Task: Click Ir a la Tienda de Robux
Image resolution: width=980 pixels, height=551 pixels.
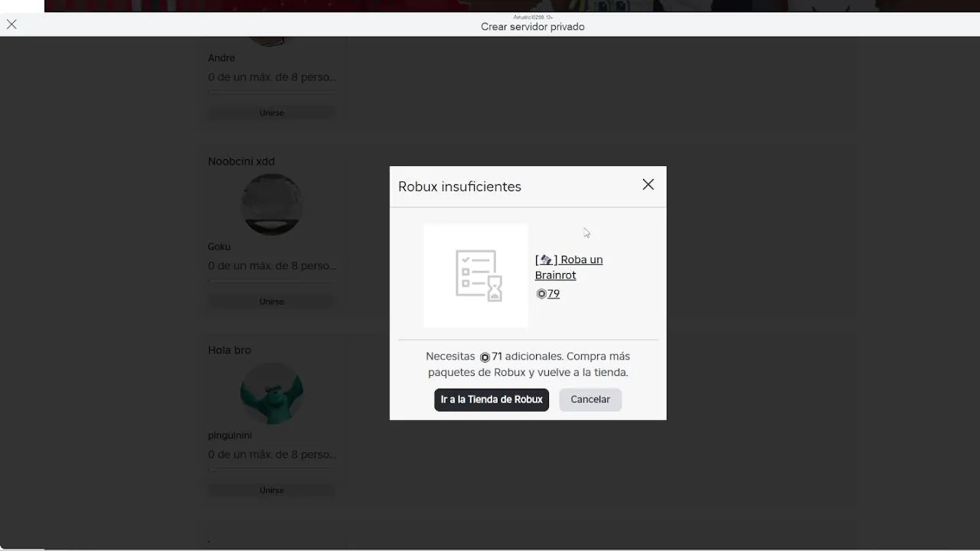Action: 492,399
